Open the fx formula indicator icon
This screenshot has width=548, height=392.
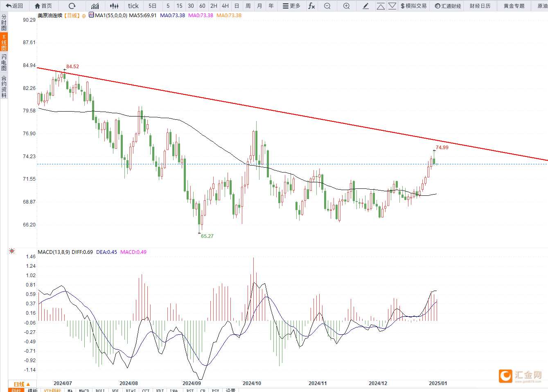click(311, 6)
